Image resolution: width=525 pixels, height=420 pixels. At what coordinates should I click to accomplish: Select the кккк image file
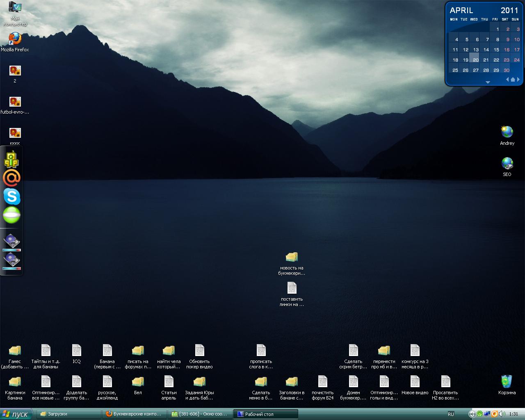click(15, 132)
